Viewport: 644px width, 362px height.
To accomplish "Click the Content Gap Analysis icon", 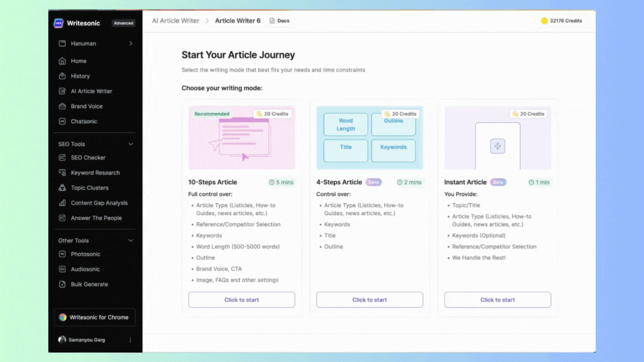I will tap(62, 203).
